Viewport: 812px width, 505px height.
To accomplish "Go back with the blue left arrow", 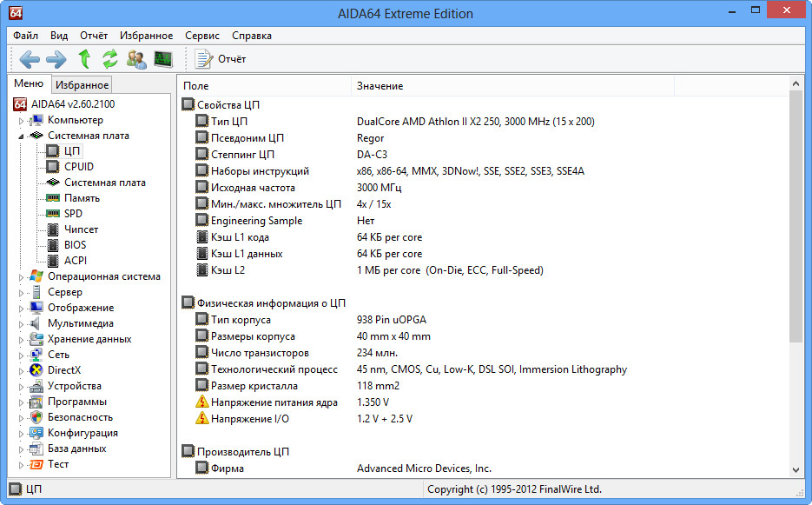I will (30, 59).
